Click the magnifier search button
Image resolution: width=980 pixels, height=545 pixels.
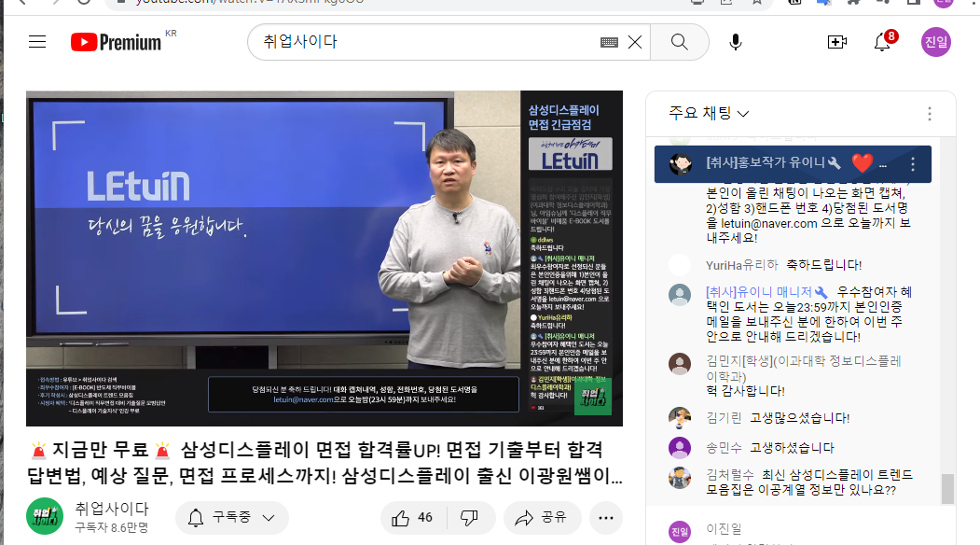point(680,42)
